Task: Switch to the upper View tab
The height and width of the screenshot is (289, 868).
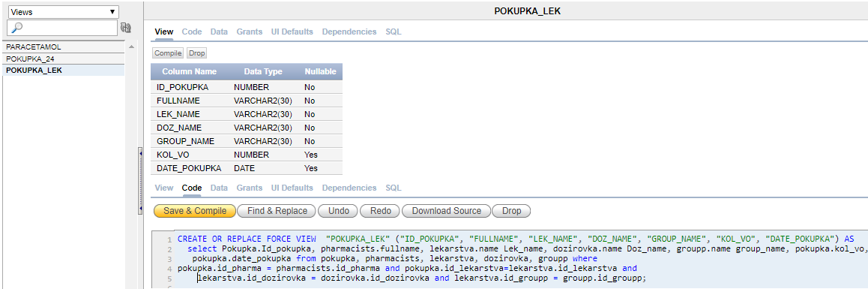Action: [x=164, y=32]
